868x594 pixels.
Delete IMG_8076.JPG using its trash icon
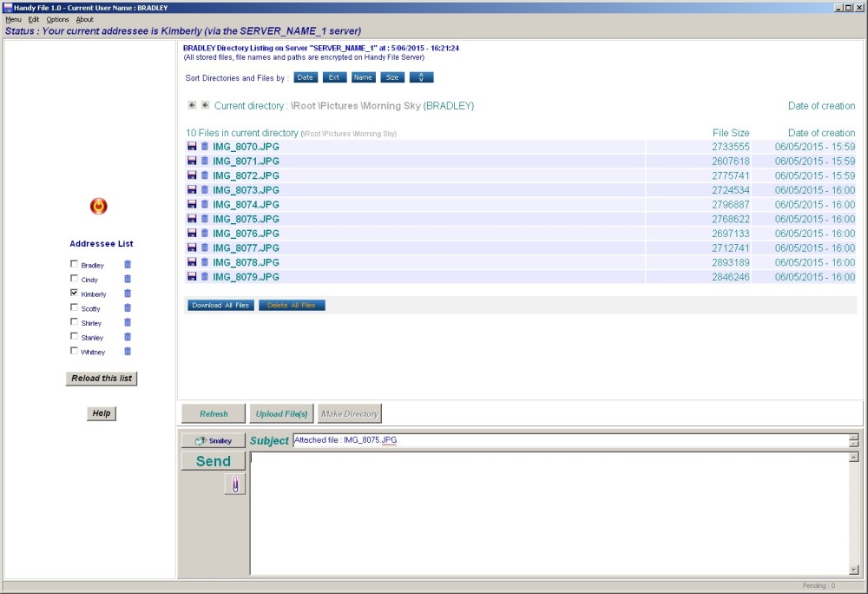pos(205,233)
